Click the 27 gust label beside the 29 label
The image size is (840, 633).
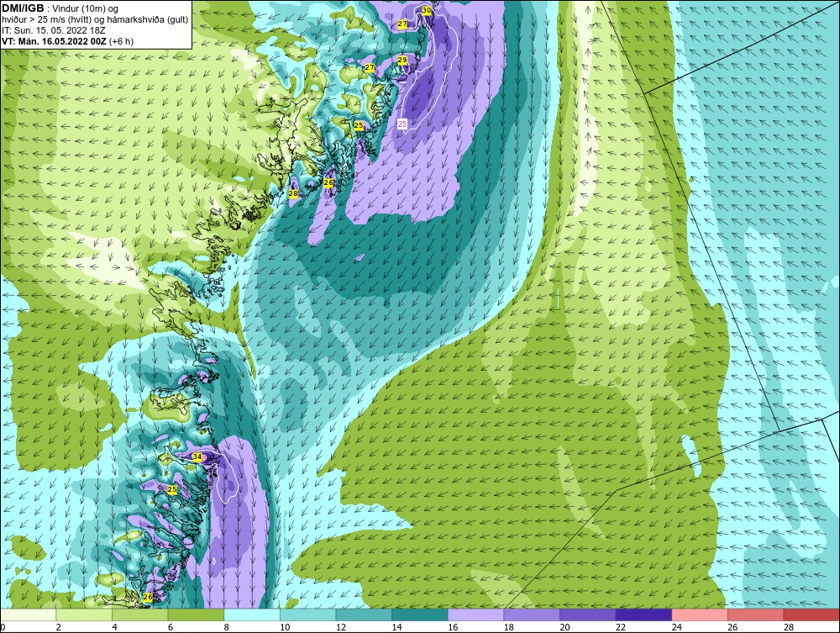pyautogui.click(x=370, y=67)
